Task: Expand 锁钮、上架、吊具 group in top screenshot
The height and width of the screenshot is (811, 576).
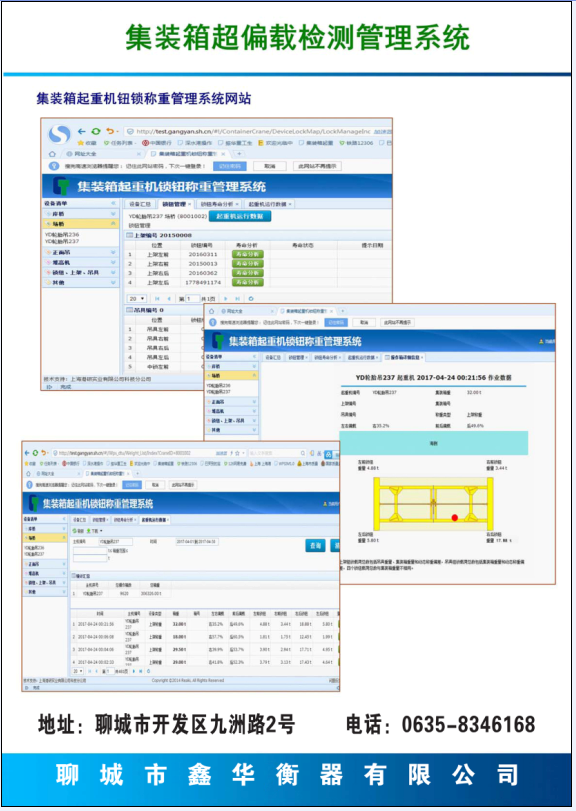Action: [x=81, y=272]
